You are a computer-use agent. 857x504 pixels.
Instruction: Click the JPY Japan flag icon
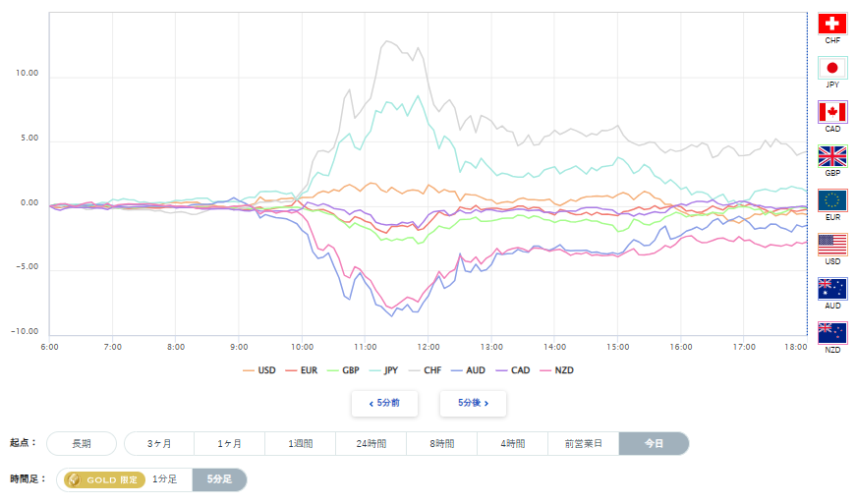pos(831,68)
